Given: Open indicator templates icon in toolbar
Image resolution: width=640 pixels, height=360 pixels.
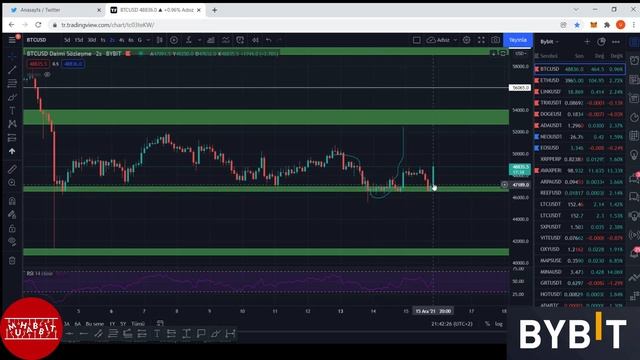Looking at the screenshot, I should click(x=226, y=40).
